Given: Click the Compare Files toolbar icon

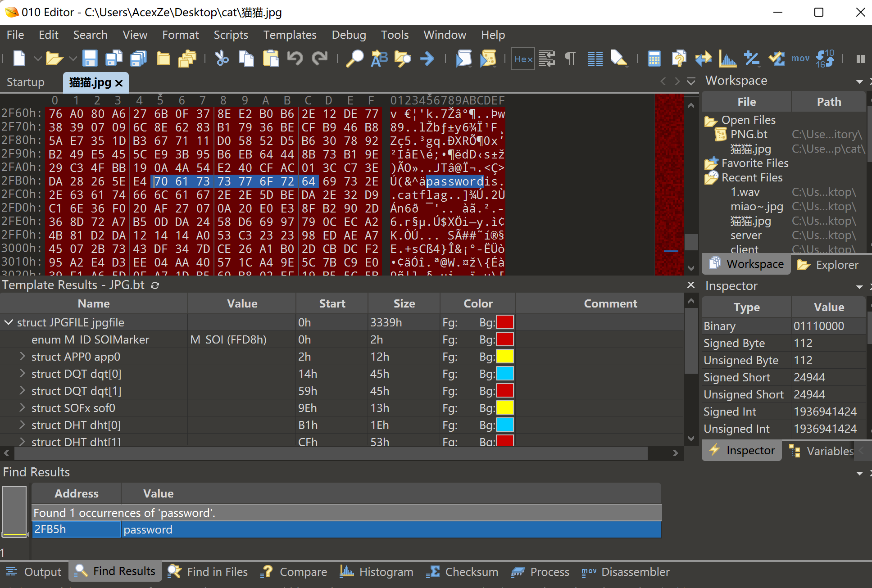Looking at the screenshot, I should click(678, 59).
